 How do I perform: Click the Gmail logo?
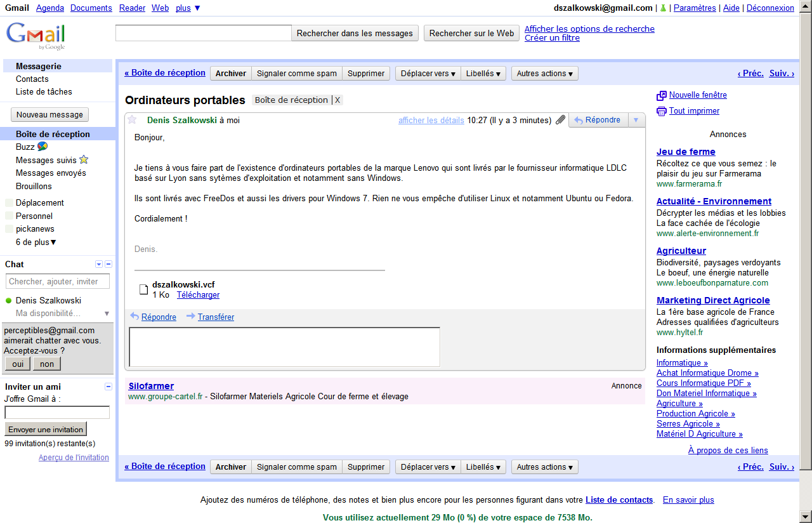[36, 36]
